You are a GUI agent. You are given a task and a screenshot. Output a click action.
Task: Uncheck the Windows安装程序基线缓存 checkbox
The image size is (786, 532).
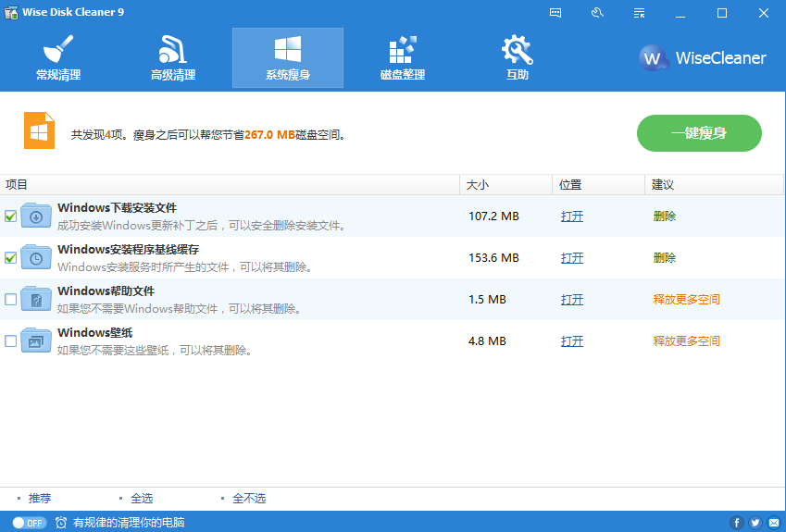(11, 258)
